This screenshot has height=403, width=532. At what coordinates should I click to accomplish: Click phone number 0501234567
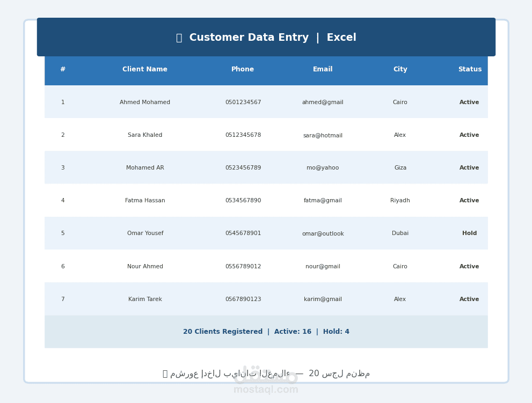coord(243,102)
